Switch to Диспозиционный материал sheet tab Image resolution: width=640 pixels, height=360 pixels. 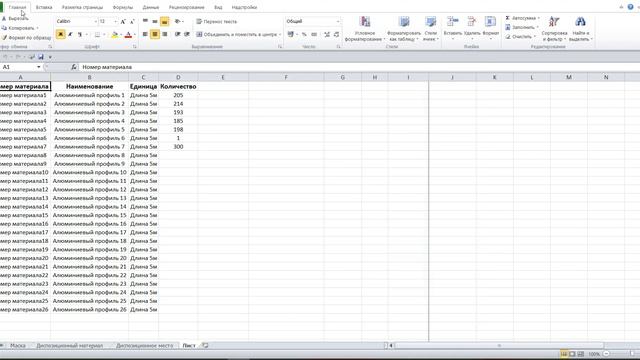pyautogui.click(x=69, y=345)
